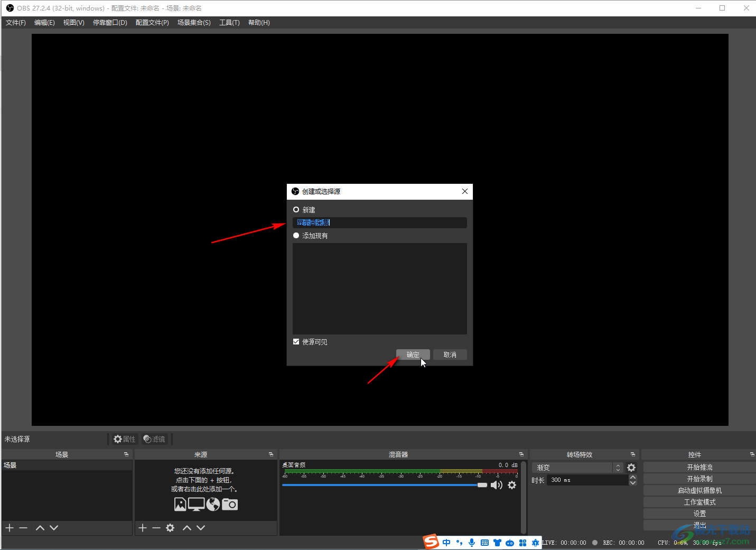Click 滤镜 (filters) button on source toolbar
The image size is (756, 550).
154,439
